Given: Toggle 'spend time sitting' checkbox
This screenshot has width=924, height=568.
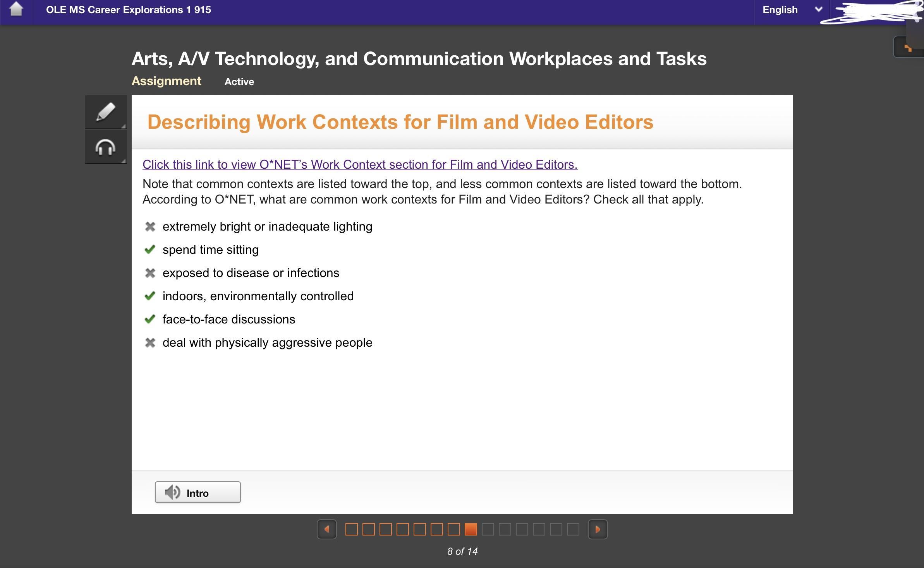Looking at the screenshot, I should click(x=150, y=250).
